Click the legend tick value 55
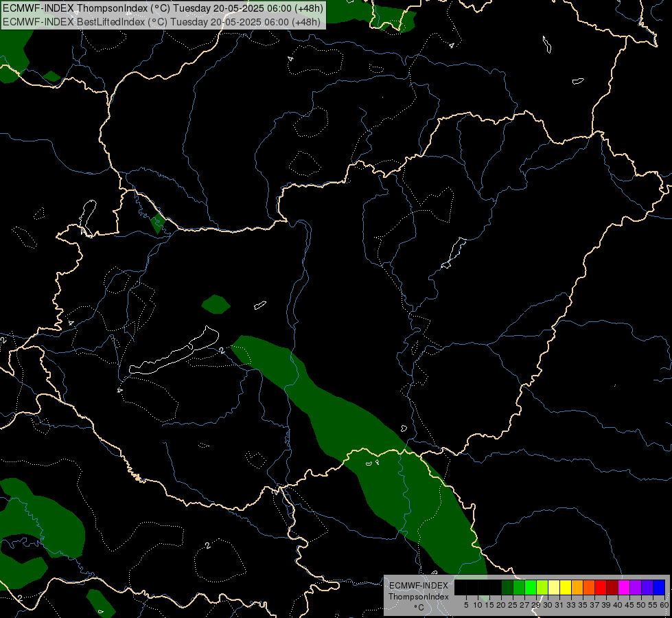This screenshot has height=618, width=672. tap(653, 605)
